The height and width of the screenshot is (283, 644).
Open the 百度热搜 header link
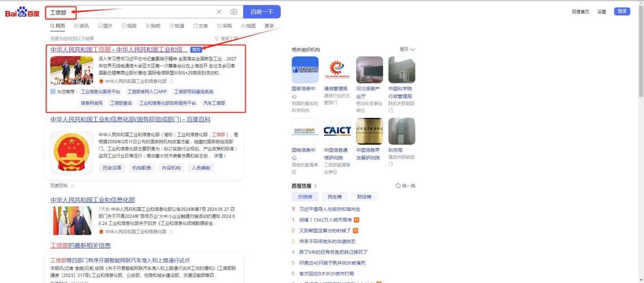(304, 186)
